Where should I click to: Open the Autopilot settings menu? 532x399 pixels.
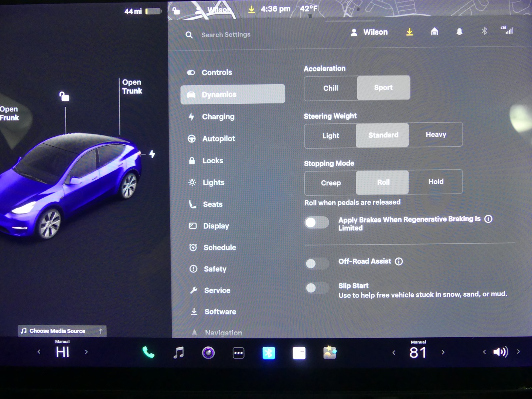(218, 139)
